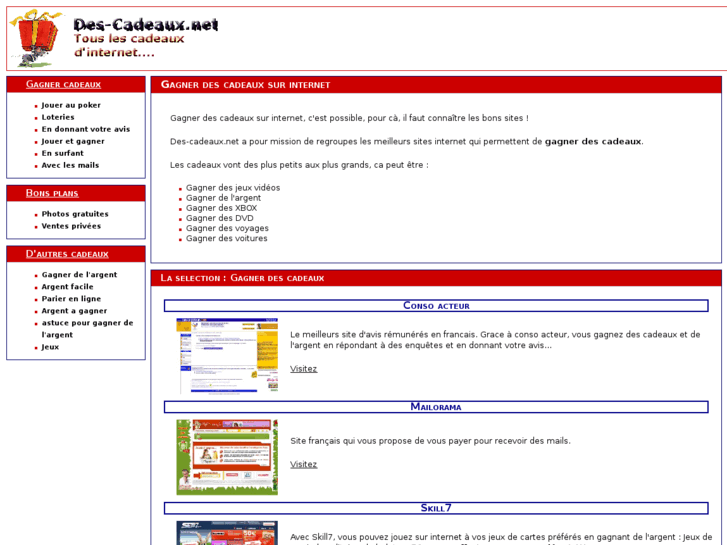Open the Skill7 title bar
This screenshot has height=545, width=727.
pos(436,508)
